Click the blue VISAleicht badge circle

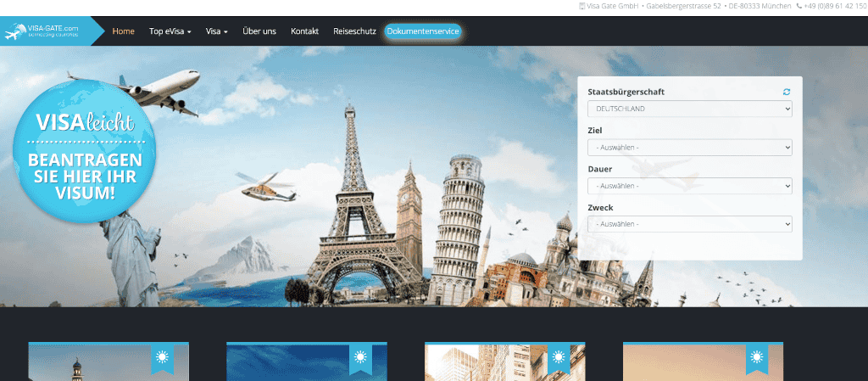click(x=84, y=159)
